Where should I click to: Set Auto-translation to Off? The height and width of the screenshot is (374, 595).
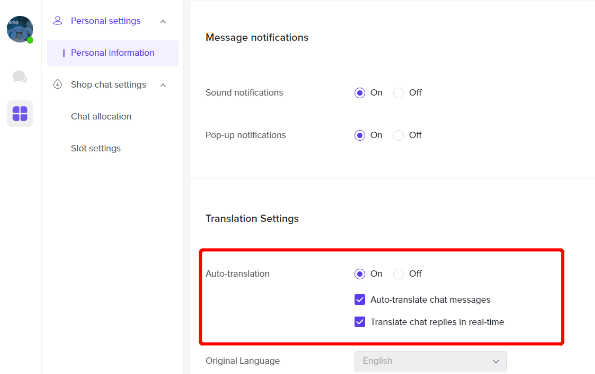tap(398, 274)
